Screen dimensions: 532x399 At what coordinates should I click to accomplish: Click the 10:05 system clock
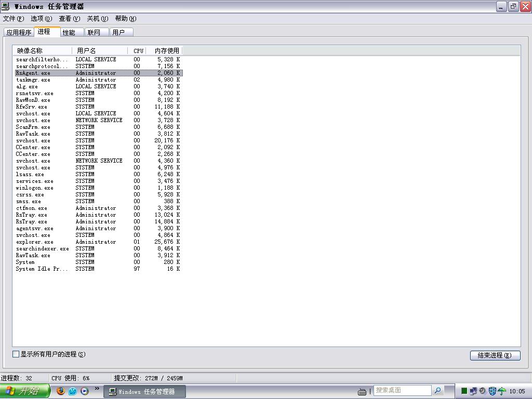tap(517, 391)
